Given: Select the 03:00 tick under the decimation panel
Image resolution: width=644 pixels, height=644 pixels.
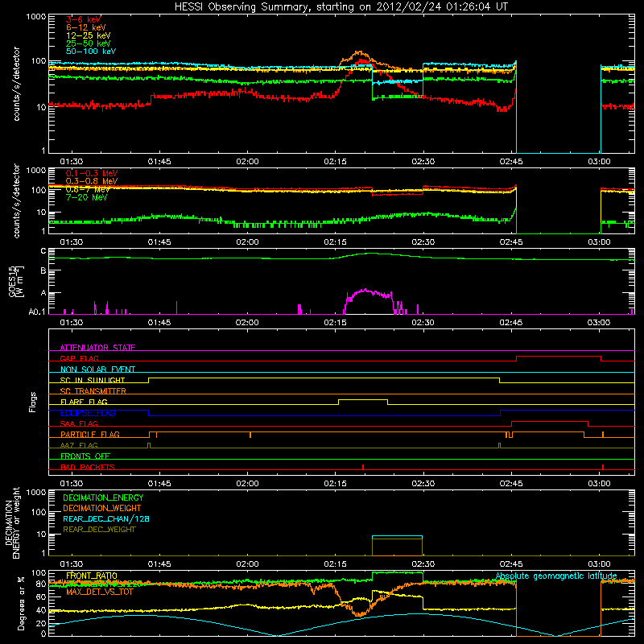Looking at the screenshot, I should click(599, 564).
